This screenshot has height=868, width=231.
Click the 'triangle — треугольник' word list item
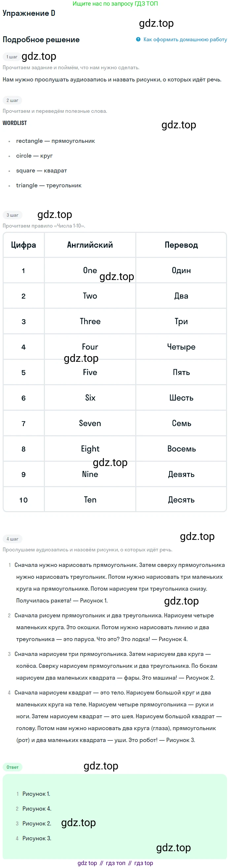tap(49, 185)
